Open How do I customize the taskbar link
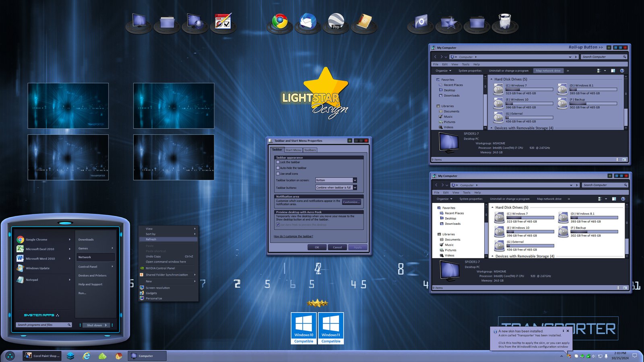The height and width of the screenshot is (362, 644). pyautogui.click(x=293, y=236)
